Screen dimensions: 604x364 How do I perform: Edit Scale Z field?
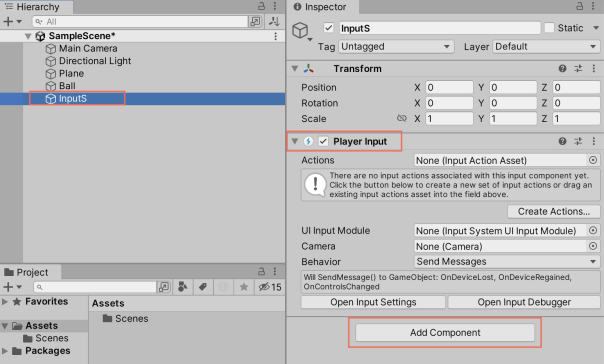coord(576,119)
